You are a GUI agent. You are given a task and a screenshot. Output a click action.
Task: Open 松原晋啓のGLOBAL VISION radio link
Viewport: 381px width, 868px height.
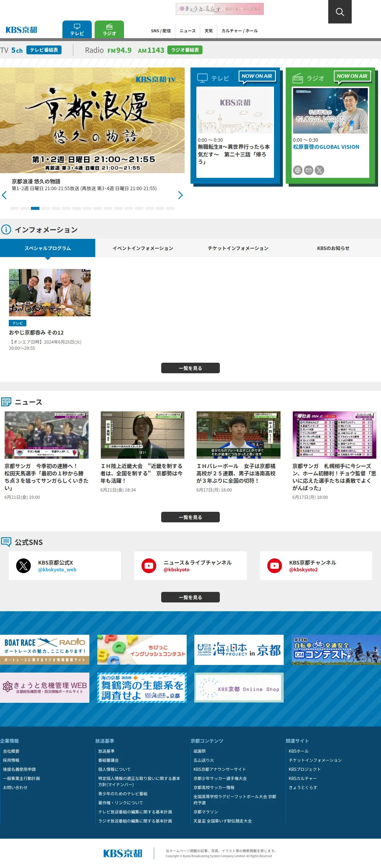(x=326, y=147)
